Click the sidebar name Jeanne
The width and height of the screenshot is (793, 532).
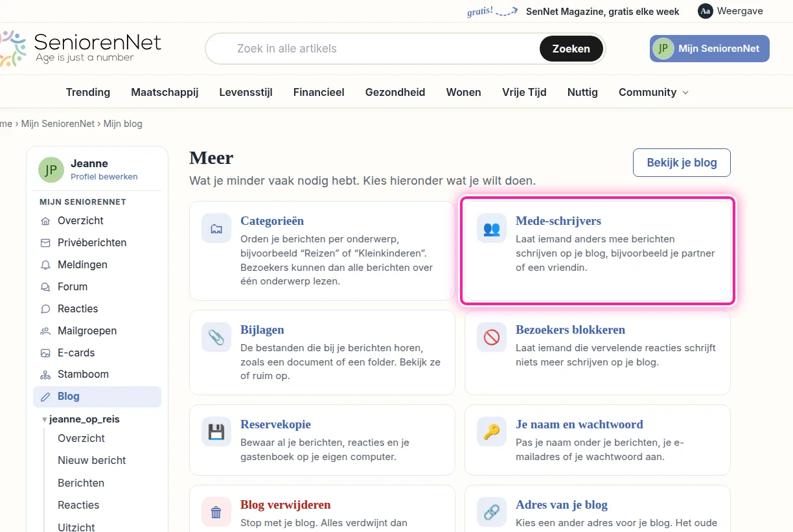click(x=89, y=164)
